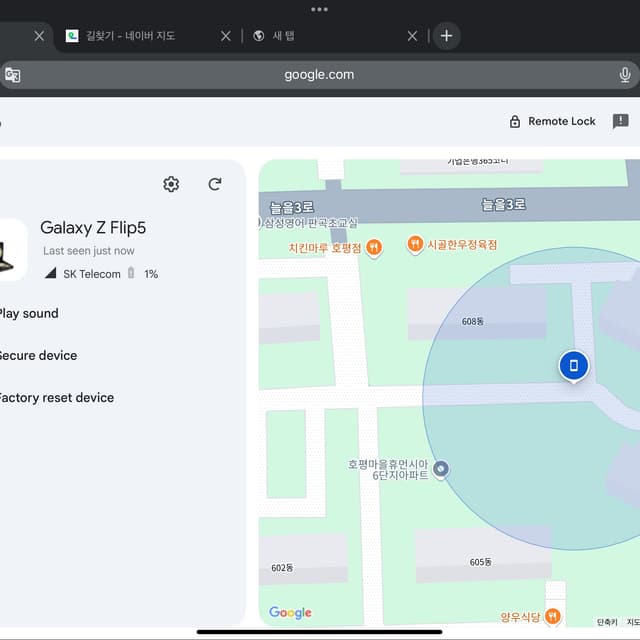Close the 길찾기 네이버 지도 tab
The image size is (640, 640).
(x=226, y=36)
